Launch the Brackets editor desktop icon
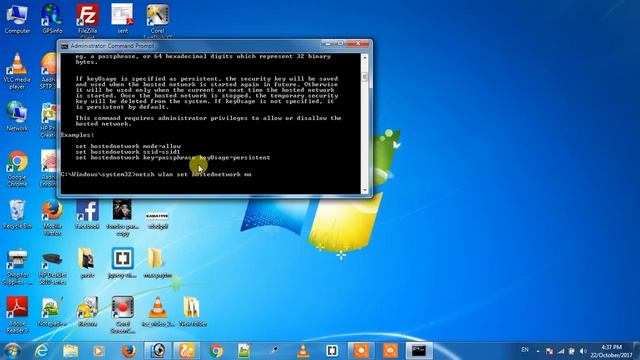 (x=122, y=263)
